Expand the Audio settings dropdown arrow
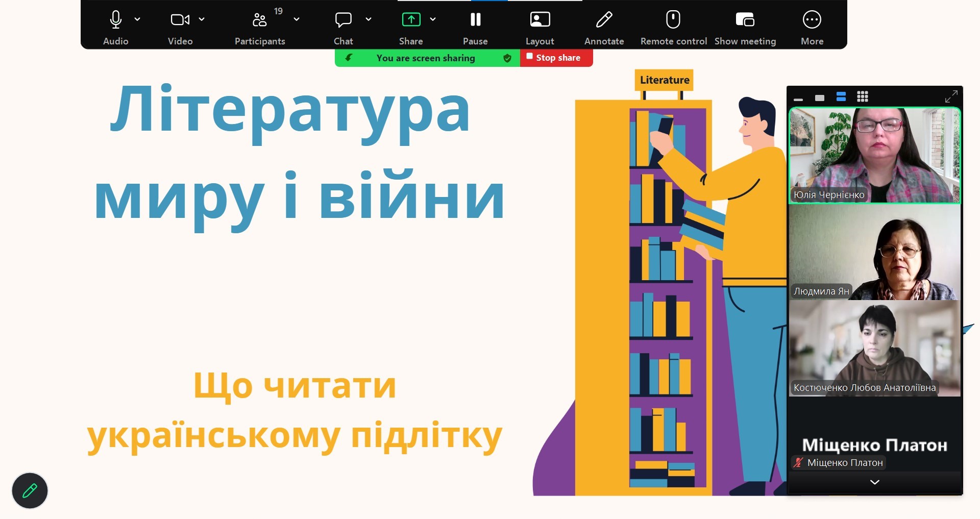 click(137, 19)
